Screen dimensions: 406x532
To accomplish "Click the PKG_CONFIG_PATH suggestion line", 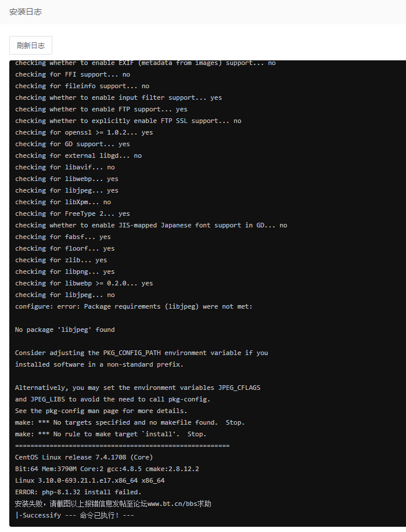I will 141,353.
